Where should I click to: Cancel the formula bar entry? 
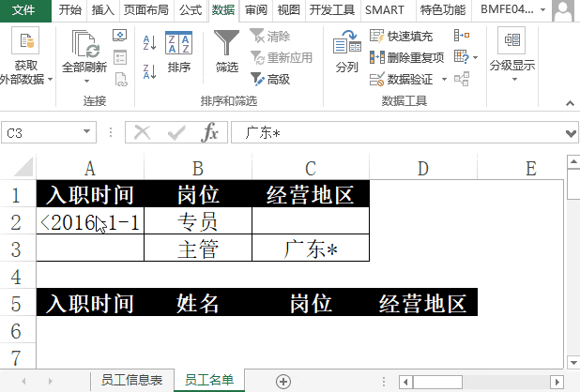coord(142,132)
